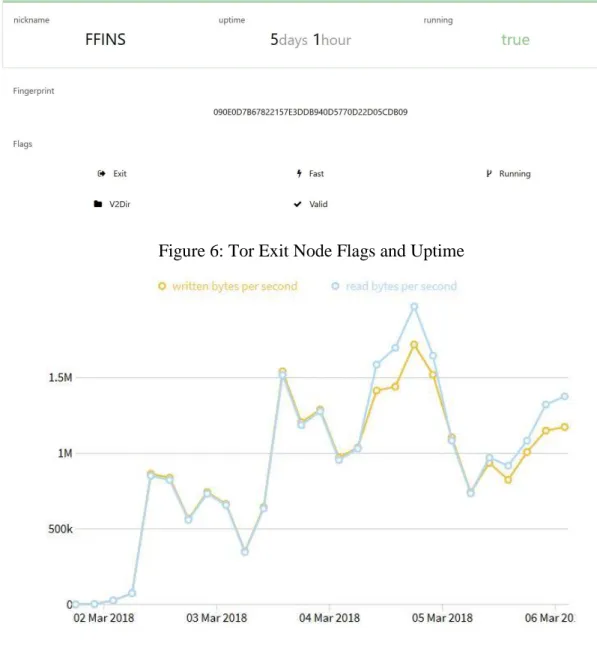Select the highest read bytes peak data point
The height and width of the screenshot is (654, 597).
pyautogui.click(x=414, y=307)
